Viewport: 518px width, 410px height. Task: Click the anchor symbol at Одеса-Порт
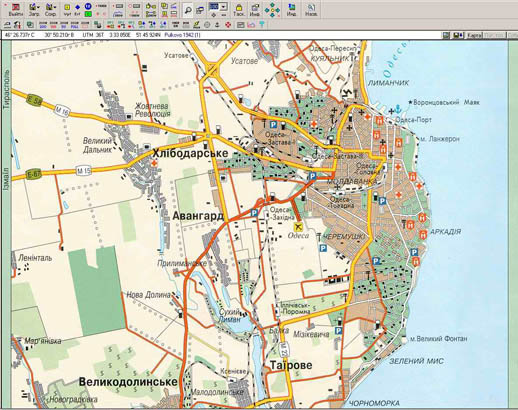pos(398,108)
